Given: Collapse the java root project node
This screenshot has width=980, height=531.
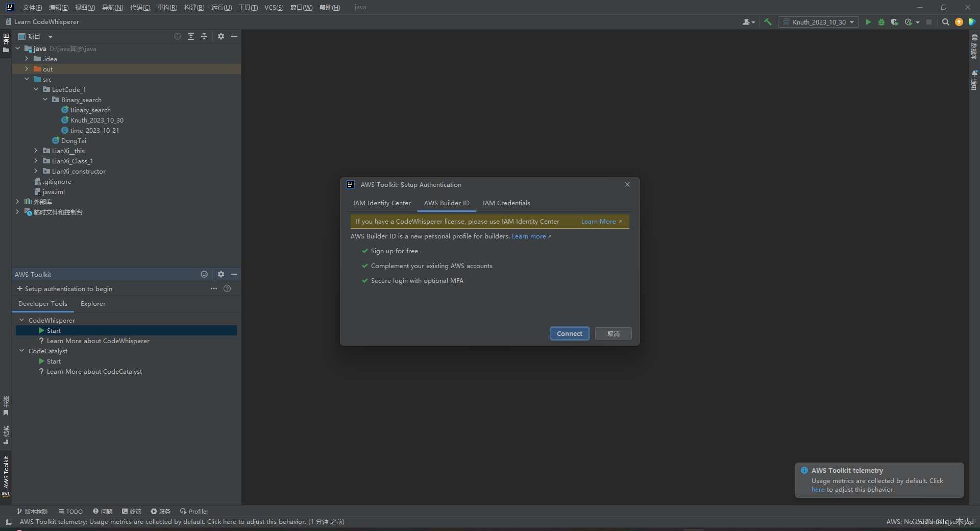Looking at the screenshot, I should (18, 49).
